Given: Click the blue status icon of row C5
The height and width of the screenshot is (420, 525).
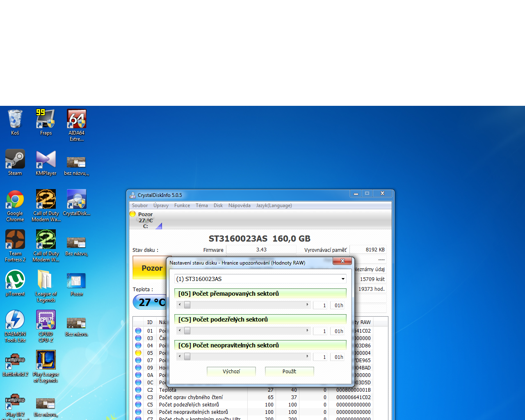Looking at the screenshot, I should [138, 404].
